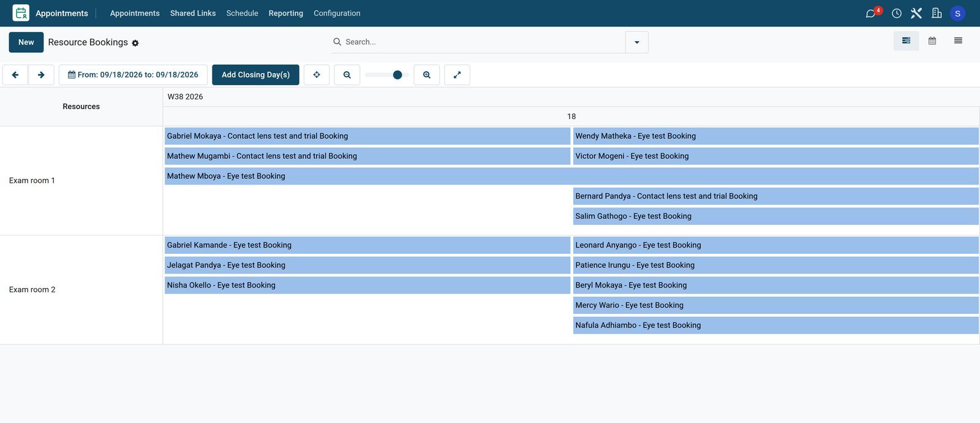Screen dimensions: 980x423
Task: Open Mathew Mboya eye test booking
Action: click(571, 176)
